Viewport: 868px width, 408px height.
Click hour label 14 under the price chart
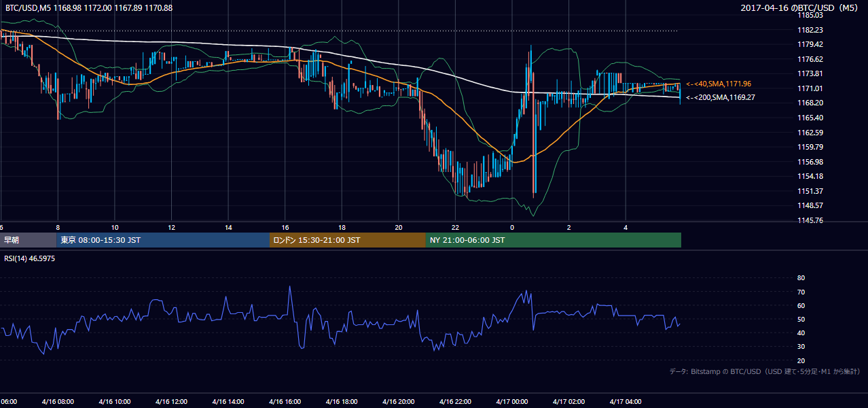229,227
